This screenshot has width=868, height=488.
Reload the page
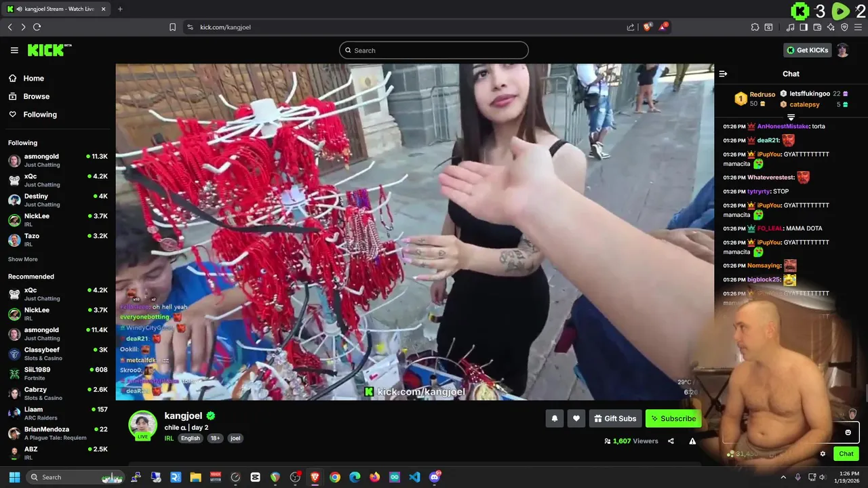37,27
